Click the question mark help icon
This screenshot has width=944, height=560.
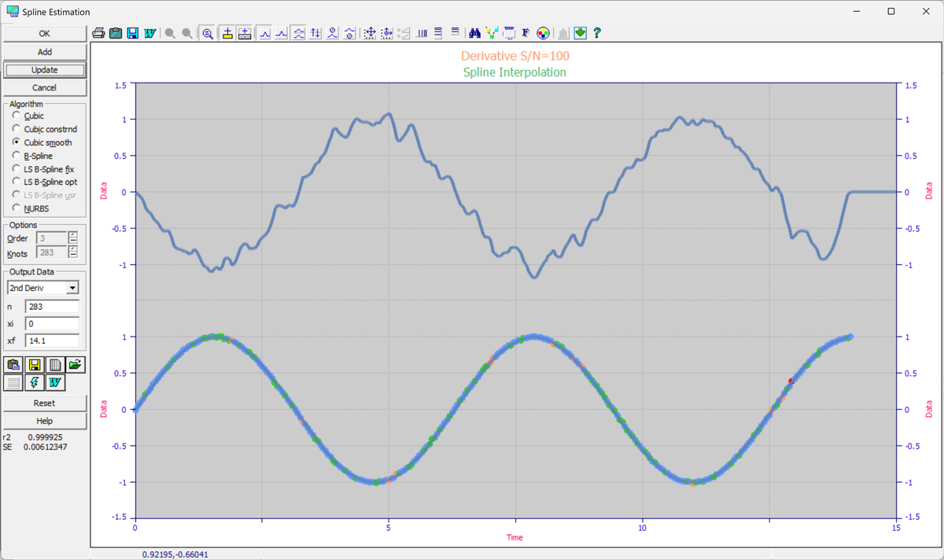click(x=598, y=33)
